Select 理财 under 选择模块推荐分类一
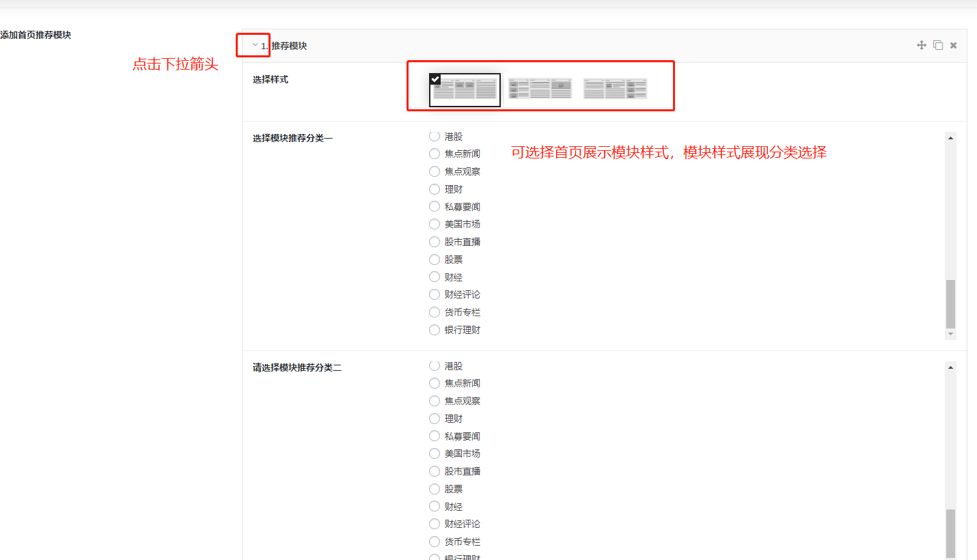The image size is (977, 560). click(x=435, y=189)
